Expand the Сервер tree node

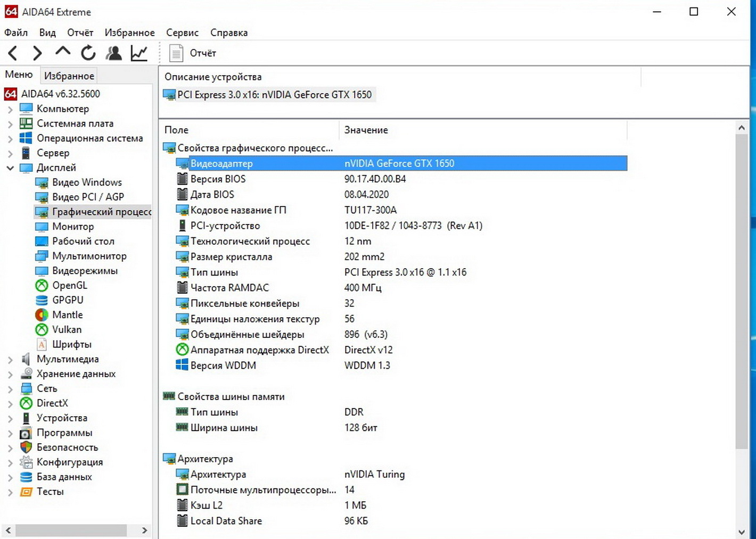coord(10,153)
